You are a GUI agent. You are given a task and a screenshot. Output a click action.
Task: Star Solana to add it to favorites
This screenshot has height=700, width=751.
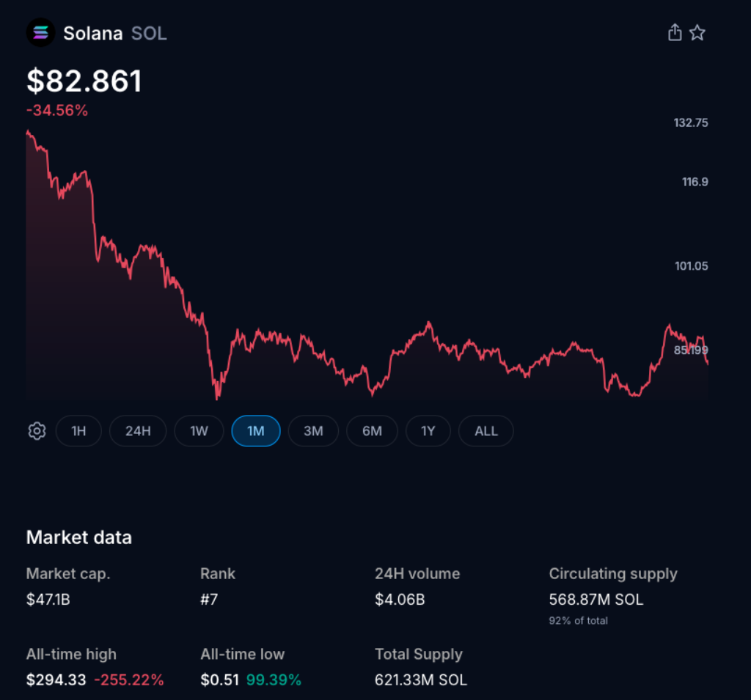pyautogui.click(x=697, y=32)
